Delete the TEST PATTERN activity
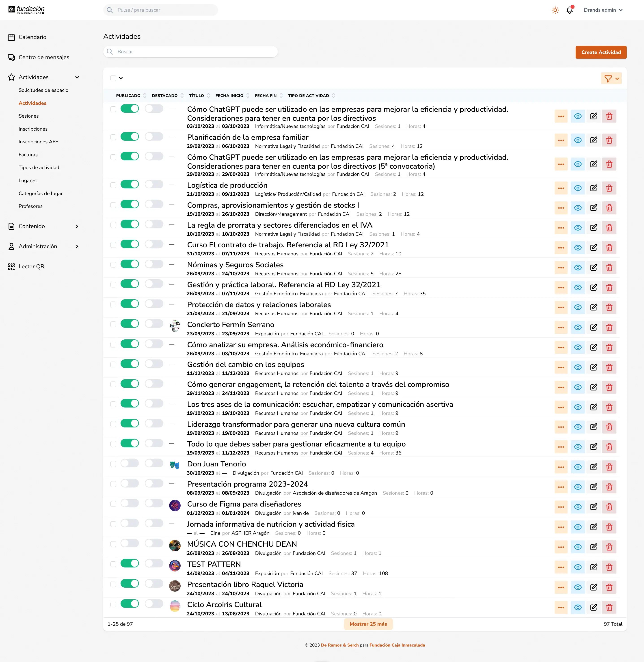 pos(609,567)
